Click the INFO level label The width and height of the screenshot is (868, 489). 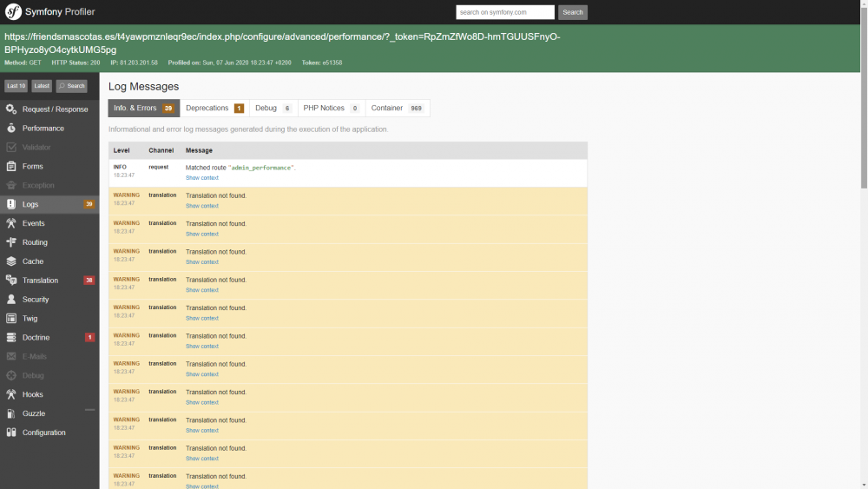coord(120,168)
